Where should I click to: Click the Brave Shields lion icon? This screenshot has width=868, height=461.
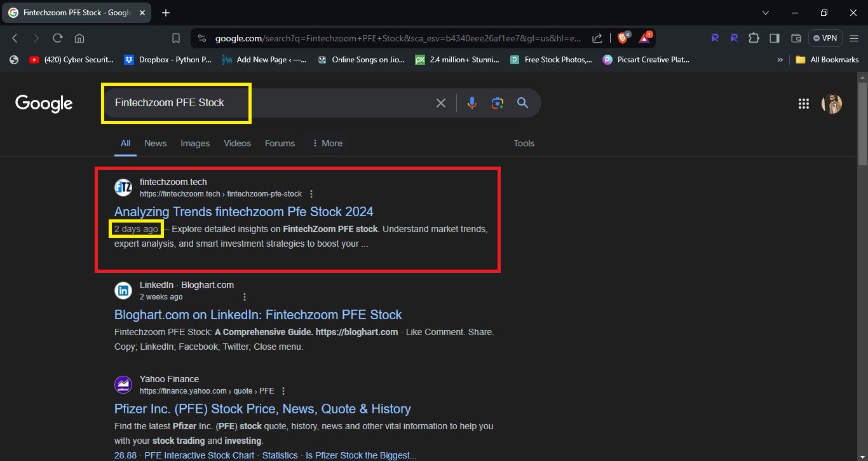pyautogui.click(x=623, y=38)
